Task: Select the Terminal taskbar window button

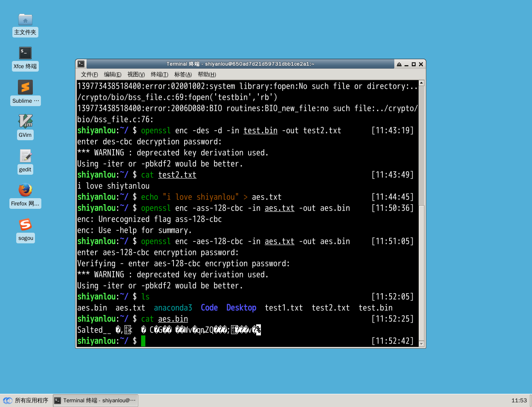Action: (95, 401)
